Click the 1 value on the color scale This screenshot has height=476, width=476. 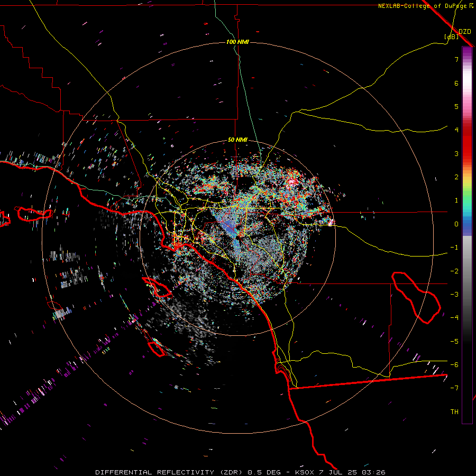tap(456, 200)
